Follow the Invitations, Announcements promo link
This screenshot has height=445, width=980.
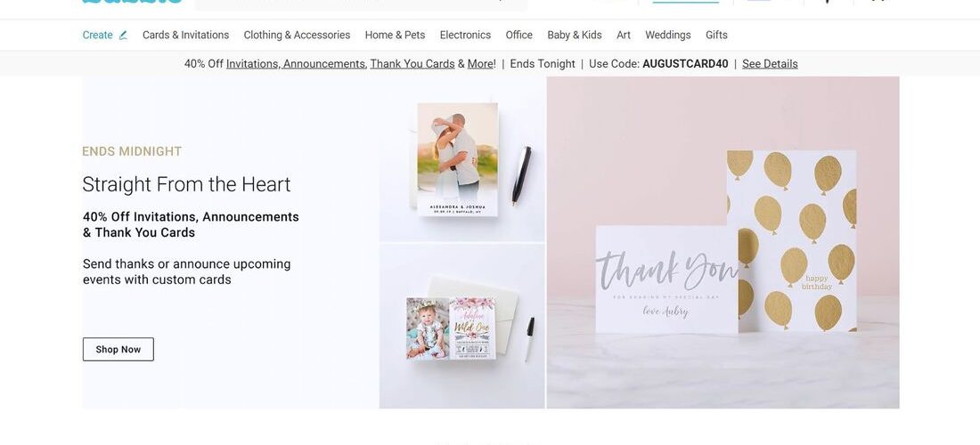pos(296,64)
